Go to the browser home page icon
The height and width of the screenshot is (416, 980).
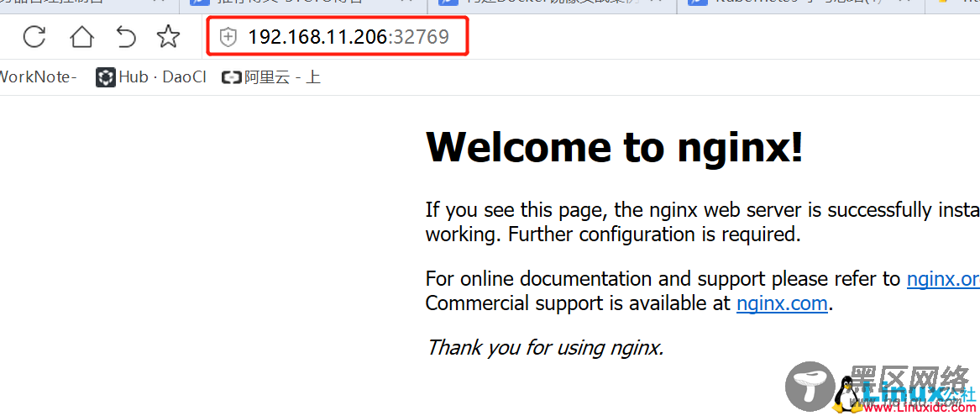pyautogui.click(x=81, y=37)
